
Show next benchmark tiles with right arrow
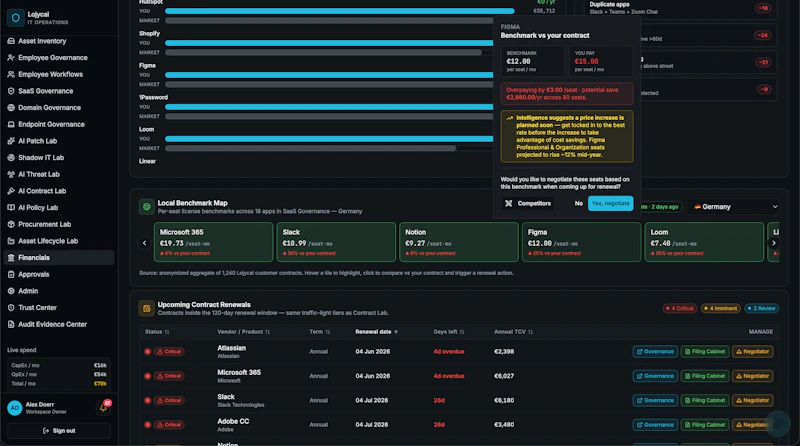(x=773, y=243)
